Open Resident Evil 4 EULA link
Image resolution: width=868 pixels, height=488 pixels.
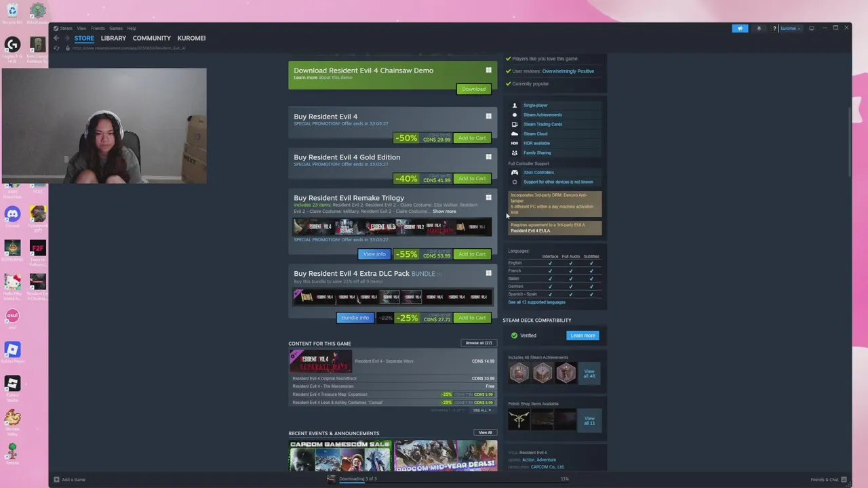[530, 231]
